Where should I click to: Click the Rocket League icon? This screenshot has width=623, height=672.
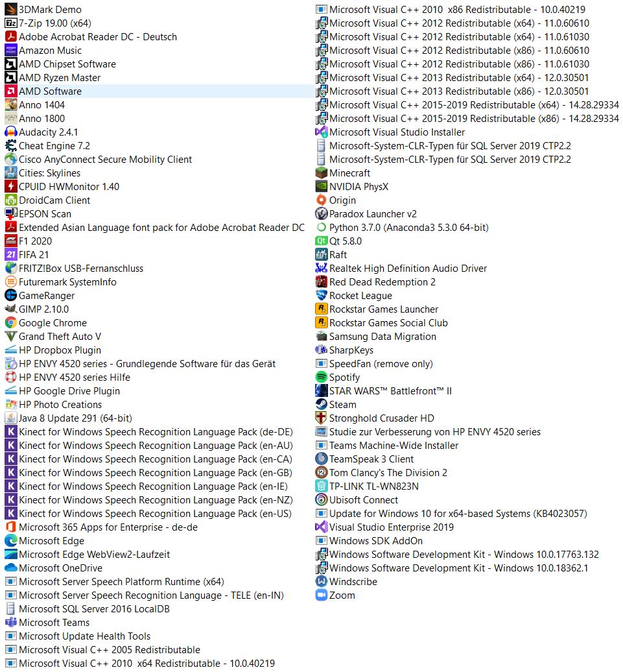pos(321,296)
